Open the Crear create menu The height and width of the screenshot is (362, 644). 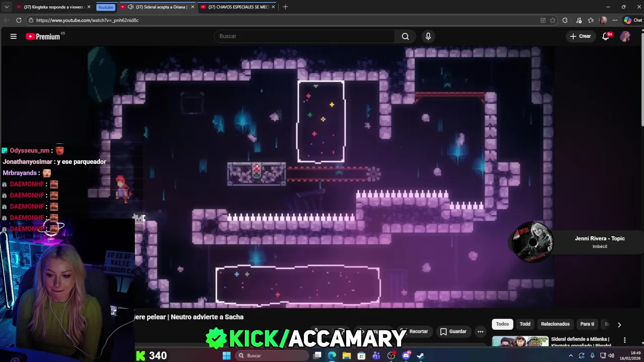pos(580,36)
